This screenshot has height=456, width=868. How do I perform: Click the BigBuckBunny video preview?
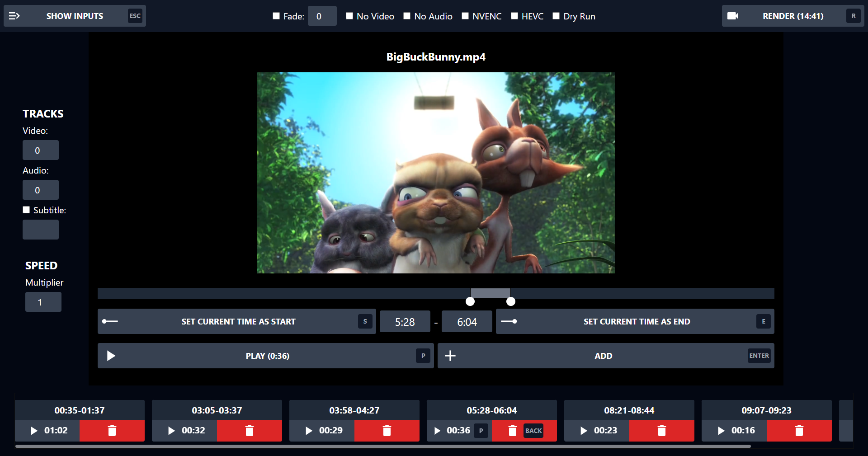436,173
